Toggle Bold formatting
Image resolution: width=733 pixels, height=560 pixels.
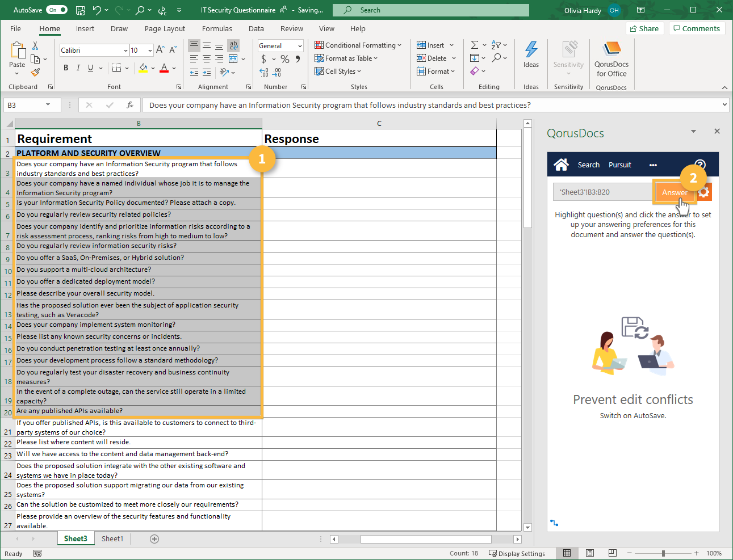66,68
